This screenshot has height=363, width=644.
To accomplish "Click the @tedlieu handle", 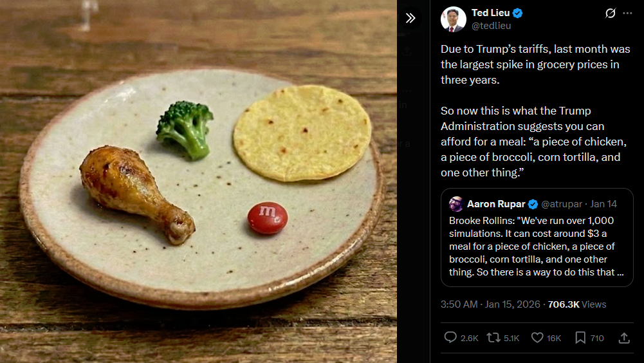I will [x=492, y=26].
